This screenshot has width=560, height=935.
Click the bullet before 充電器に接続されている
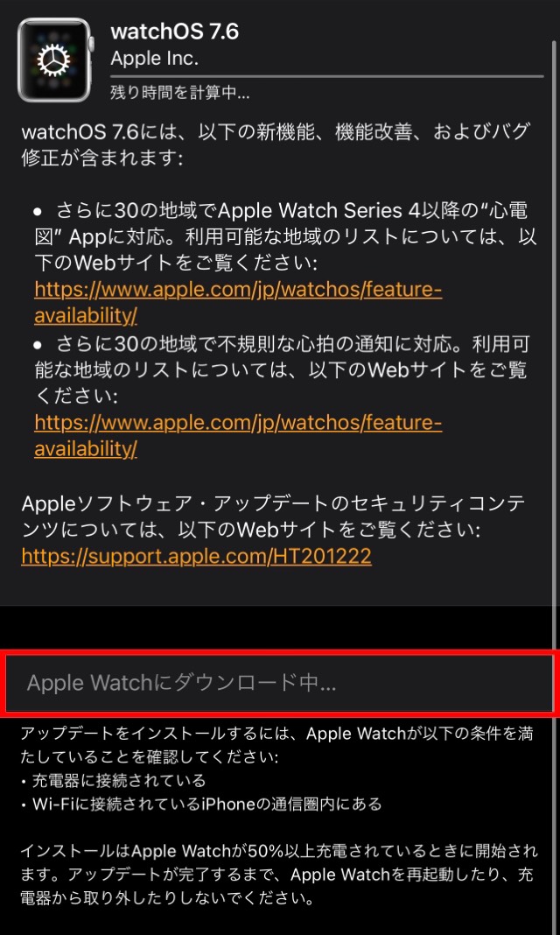[x=24, y=781]
